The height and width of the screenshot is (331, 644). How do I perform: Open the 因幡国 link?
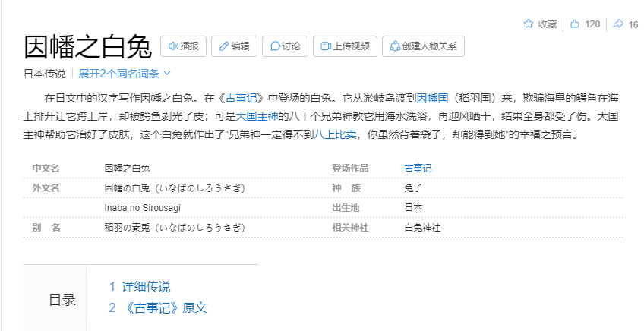pyautogui.click(x=432, y=98)
